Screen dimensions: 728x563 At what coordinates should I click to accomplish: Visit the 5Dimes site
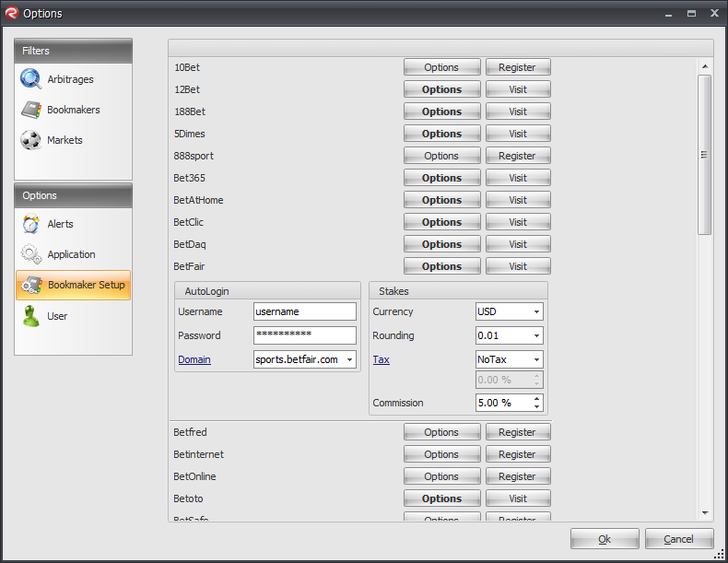pos(518,134)
